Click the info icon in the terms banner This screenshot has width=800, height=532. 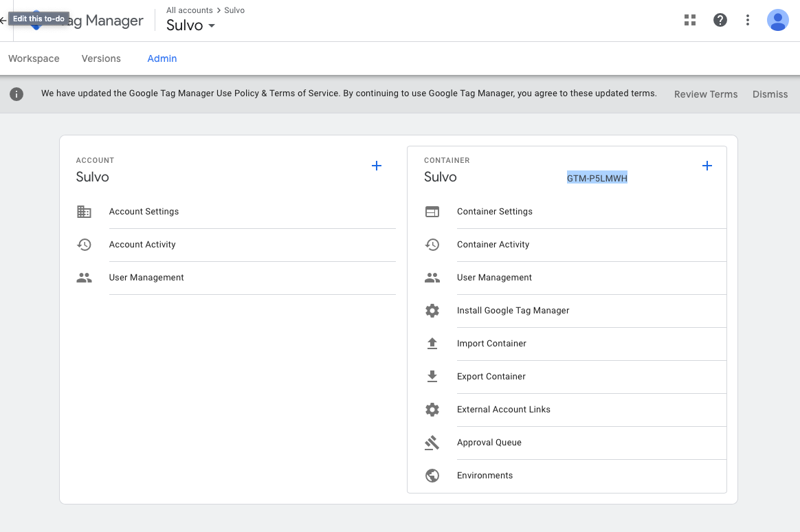(16, 94)
